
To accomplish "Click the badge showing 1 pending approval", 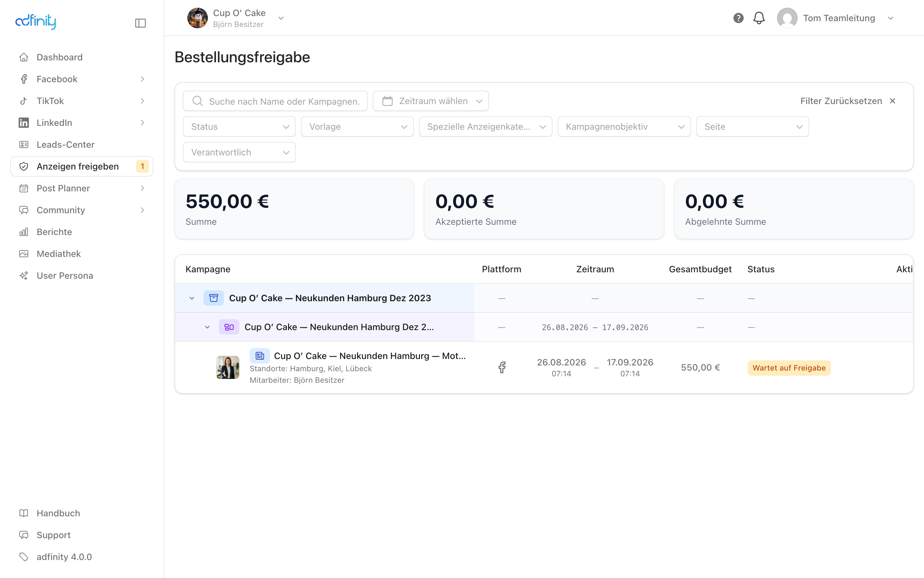I will tap(142, 166).
